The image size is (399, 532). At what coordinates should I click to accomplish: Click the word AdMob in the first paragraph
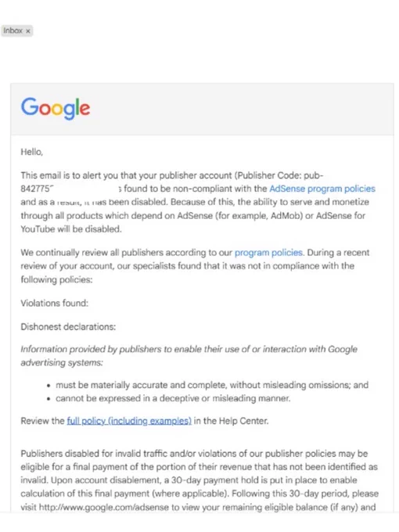point(285,216)
